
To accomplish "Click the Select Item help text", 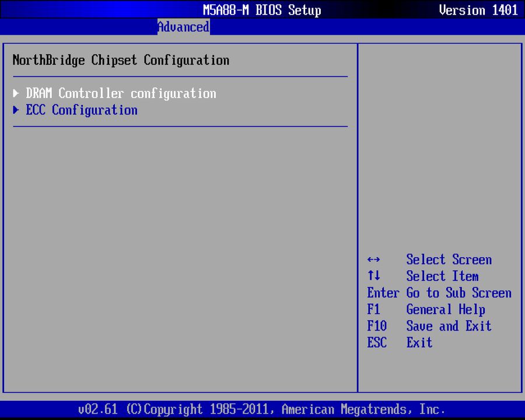I will click(x=442, y=276).
